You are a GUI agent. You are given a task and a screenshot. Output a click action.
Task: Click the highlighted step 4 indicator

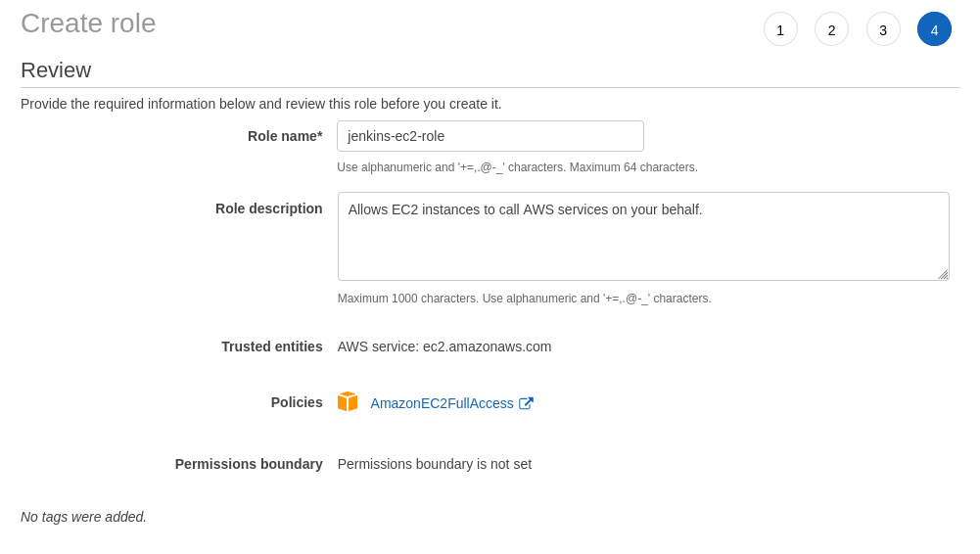[934, 29]
